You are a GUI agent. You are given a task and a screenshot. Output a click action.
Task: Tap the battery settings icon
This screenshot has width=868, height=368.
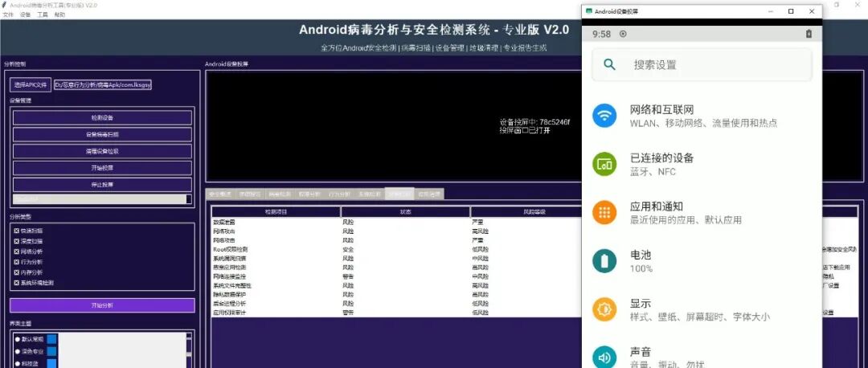pos(604,261)
